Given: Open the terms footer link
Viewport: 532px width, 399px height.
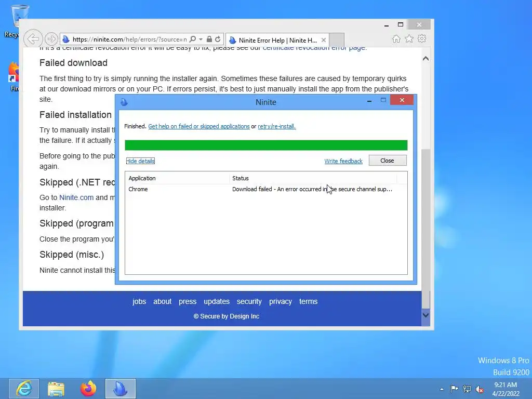Looking at the screenshot, I should 308,301.
